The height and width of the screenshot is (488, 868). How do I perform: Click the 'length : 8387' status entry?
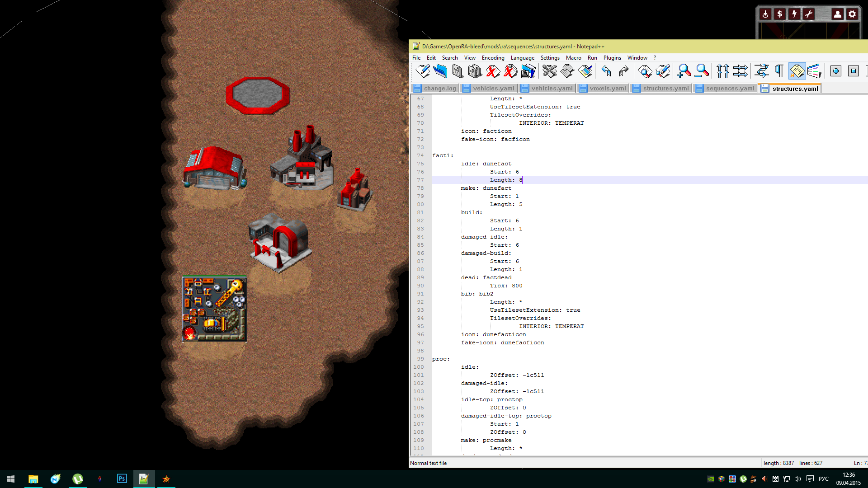[778, 463]
